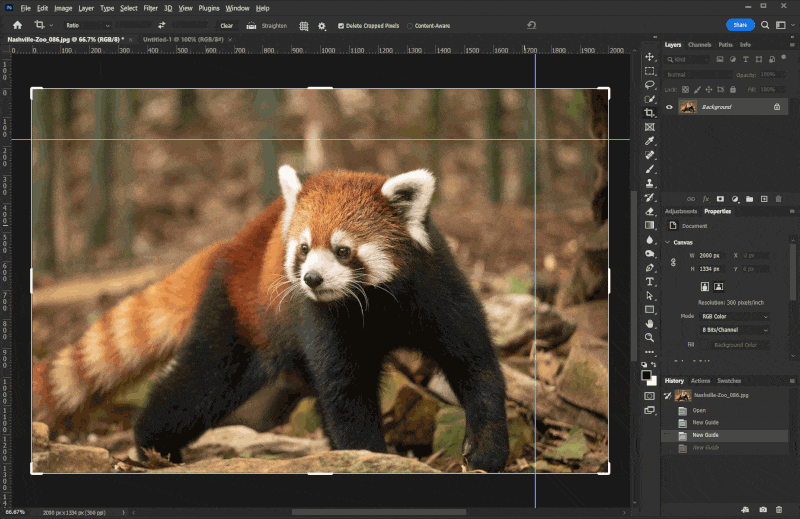Select the Eraser tool
Screen dimensions: 800x519
(649, 211)
